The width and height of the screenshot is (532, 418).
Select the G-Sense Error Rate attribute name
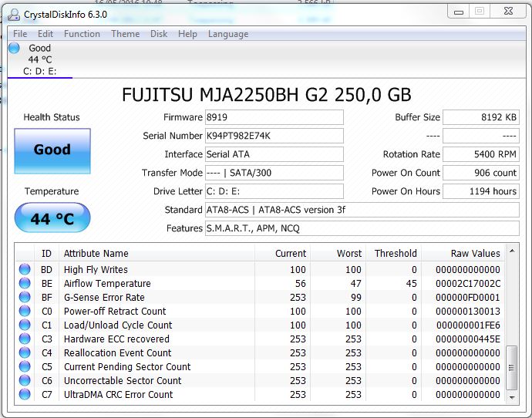pos(104,297)
